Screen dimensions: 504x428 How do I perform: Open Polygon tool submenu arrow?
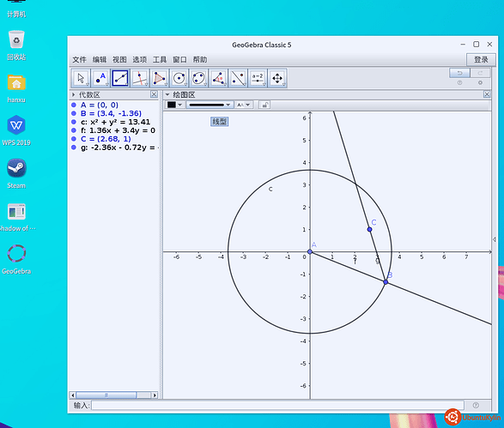(x=167, y=84)
